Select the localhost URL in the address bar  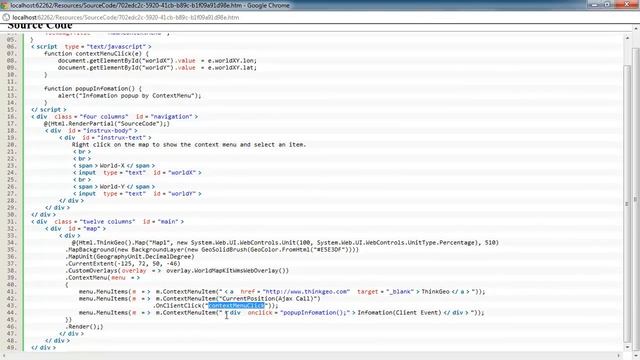[x=126, y=18]
